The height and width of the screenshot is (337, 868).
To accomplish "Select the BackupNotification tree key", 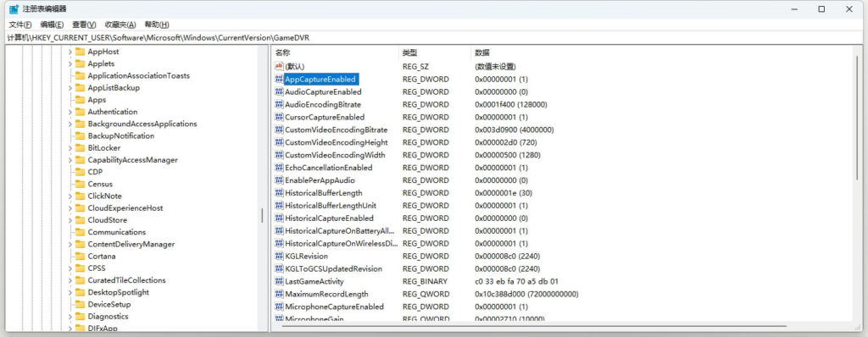I will pyautogui.click(x=121, y=135).
